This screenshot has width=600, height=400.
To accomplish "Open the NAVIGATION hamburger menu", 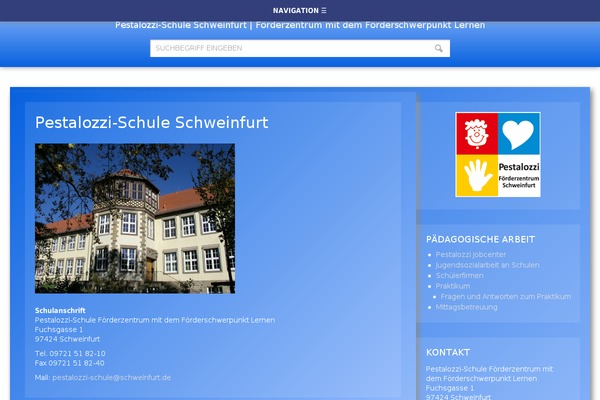I will pyautogui.click(x=300, y=10).
